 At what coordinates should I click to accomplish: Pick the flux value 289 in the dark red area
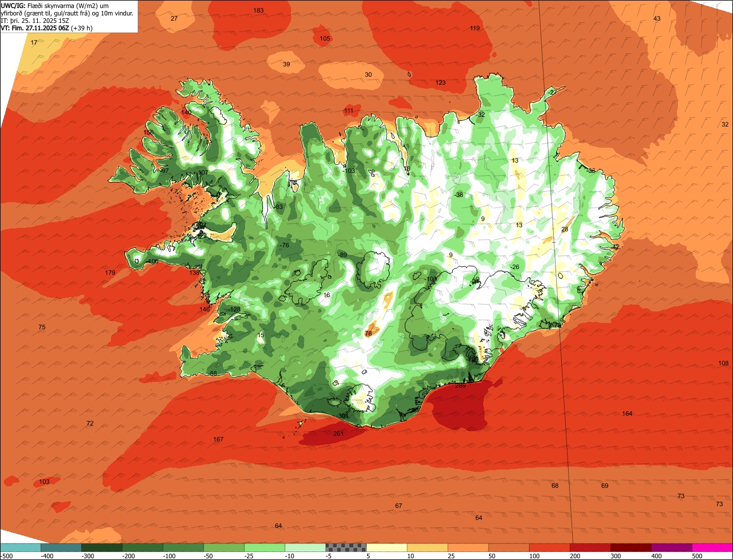coord(460,385)
